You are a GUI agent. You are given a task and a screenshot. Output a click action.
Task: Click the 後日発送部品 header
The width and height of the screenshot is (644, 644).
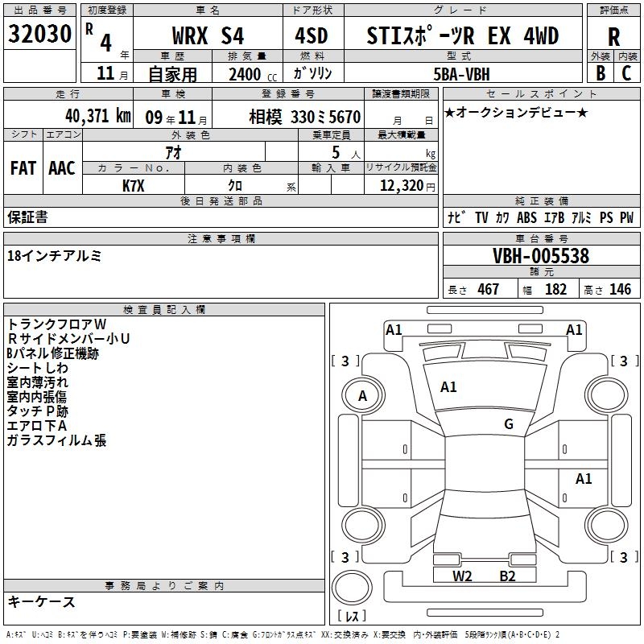[221, 201]
